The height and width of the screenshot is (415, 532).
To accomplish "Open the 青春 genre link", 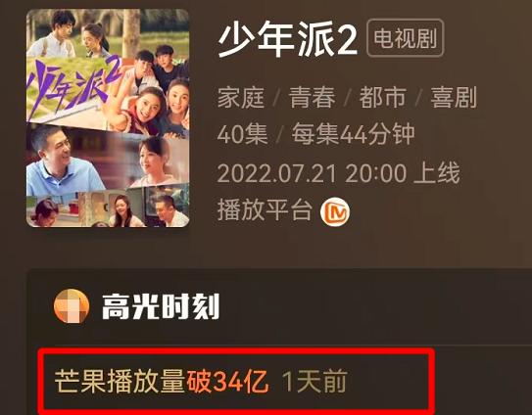I will click(x=312, y=97).
